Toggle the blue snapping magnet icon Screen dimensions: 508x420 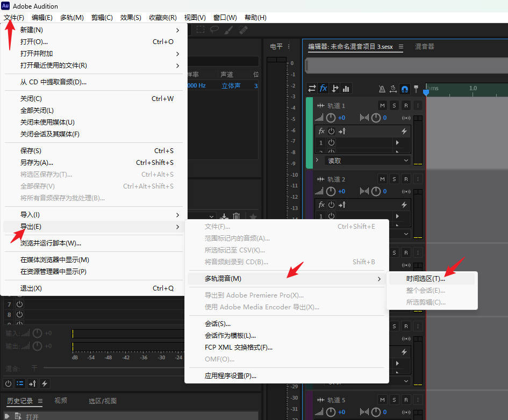pyautogui.click(x=405, y=89)
